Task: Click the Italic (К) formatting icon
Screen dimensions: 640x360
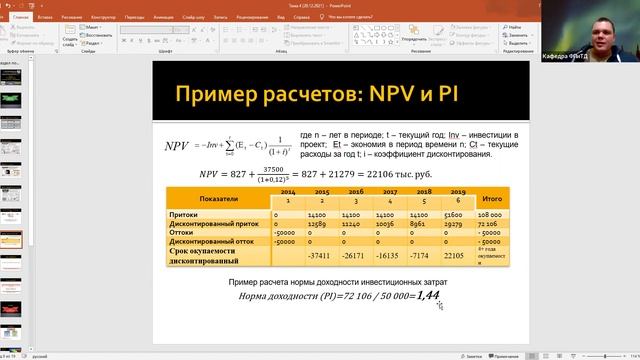Action: (132, 41)
